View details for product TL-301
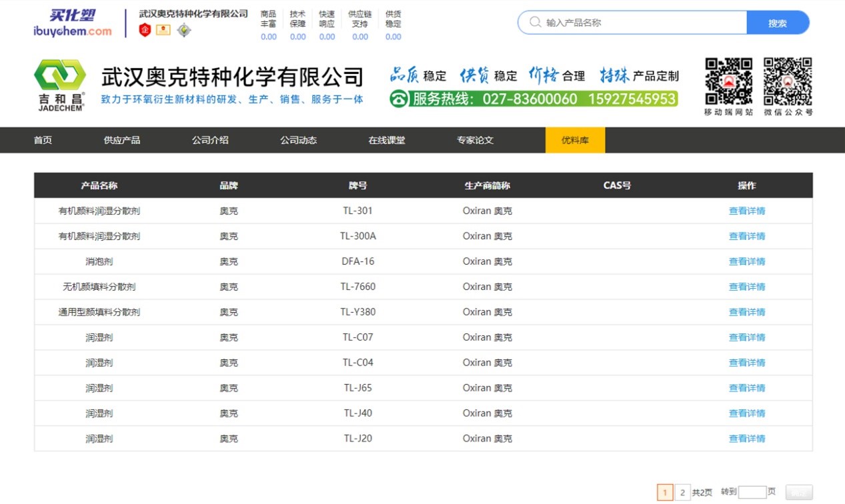This screenshot has width=845, height=504. click(x=746, y=211)
